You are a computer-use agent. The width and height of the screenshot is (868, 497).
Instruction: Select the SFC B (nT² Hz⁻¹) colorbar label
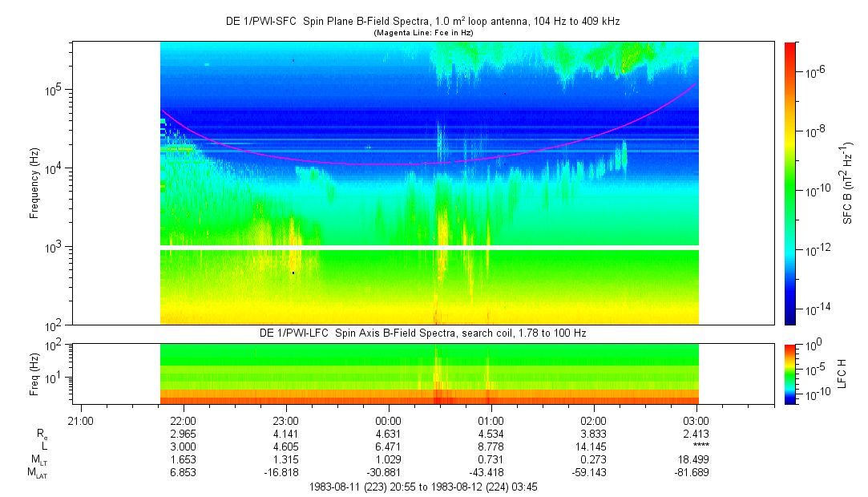coord(848,183)
